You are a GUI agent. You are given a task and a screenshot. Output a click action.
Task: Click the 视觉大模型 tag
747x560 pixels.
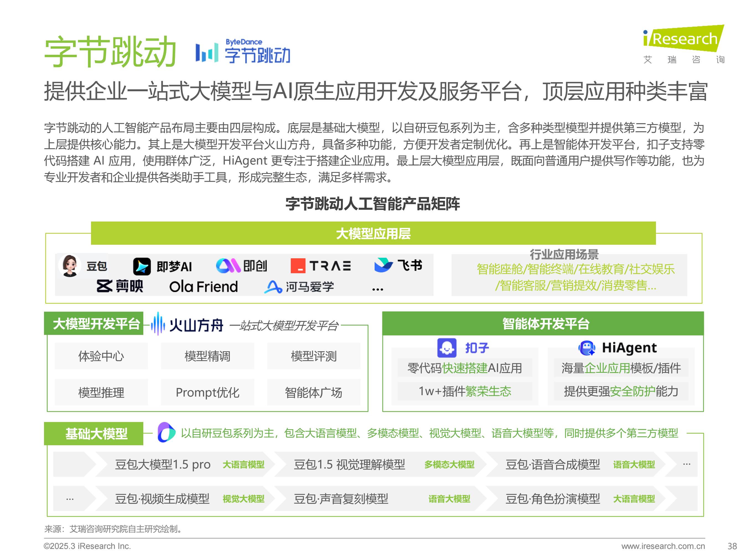pos(243,499)
